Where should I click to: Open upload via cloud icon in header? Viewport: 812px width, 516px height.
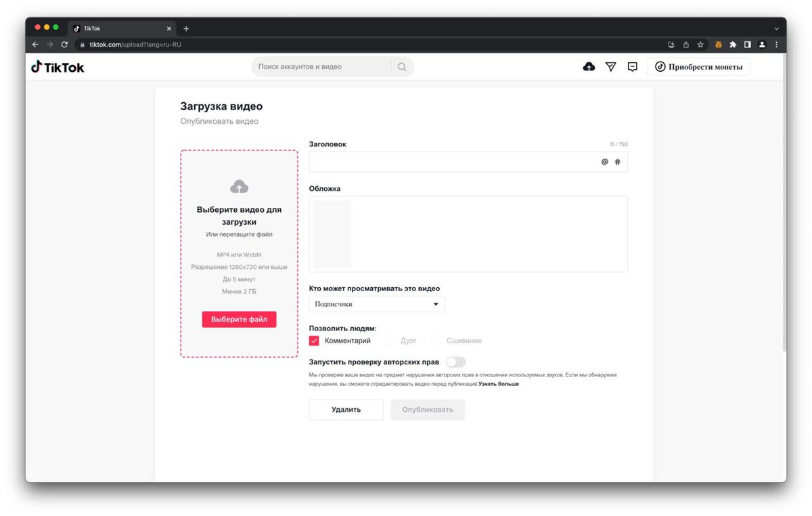click(589, 66)
